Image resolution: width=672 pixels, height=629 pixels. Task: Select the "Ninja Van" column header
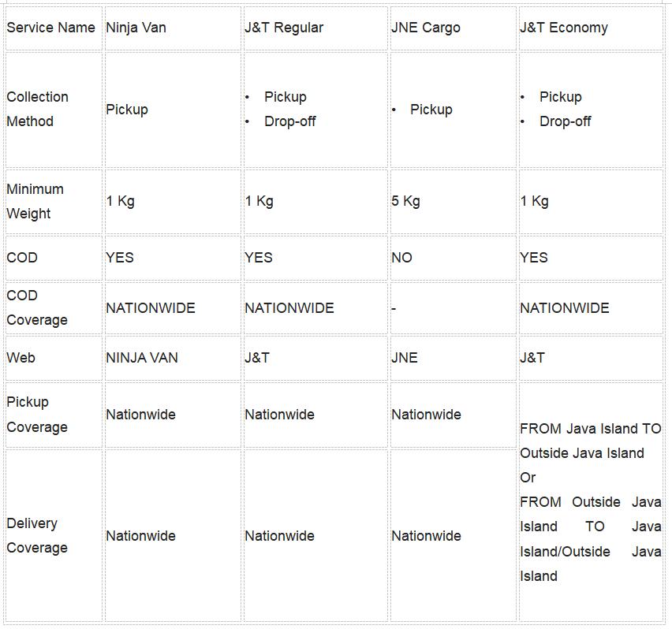pyautogui.click(x=136, y=28)
